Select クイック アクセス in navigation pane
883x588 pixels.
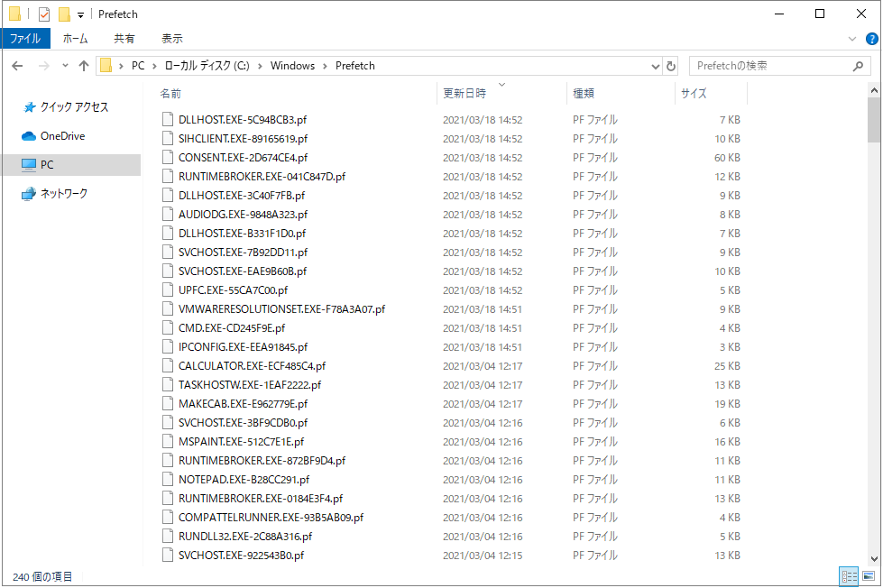(x=73, y=107)
